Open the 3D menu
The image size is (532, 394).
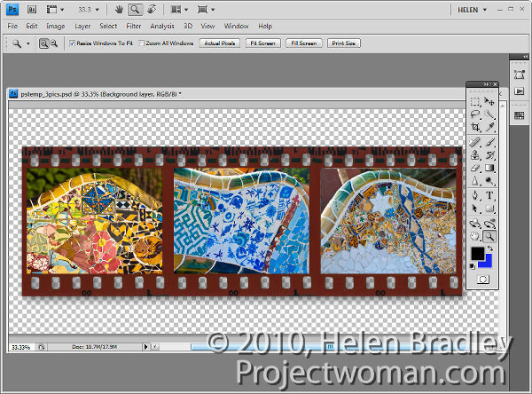[188, 26]
